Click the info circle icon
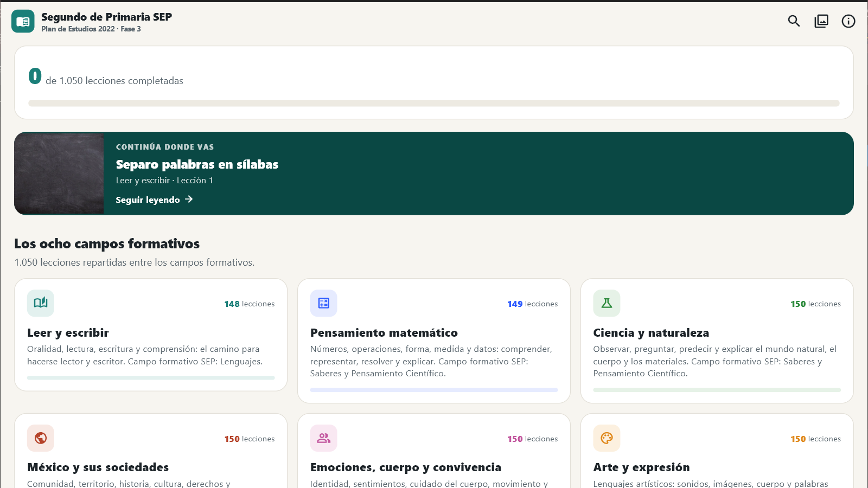 point(848,21)
